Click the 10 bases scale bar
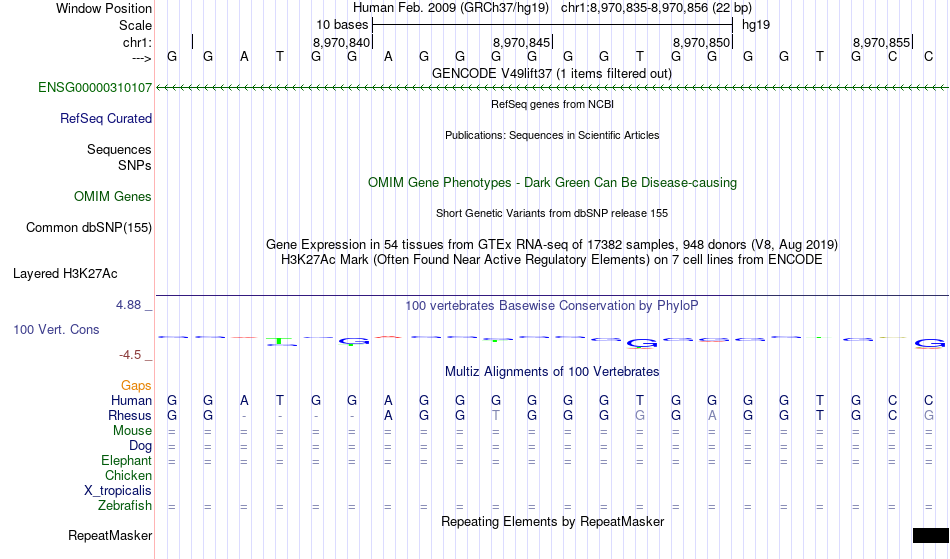 coord(552,25)
